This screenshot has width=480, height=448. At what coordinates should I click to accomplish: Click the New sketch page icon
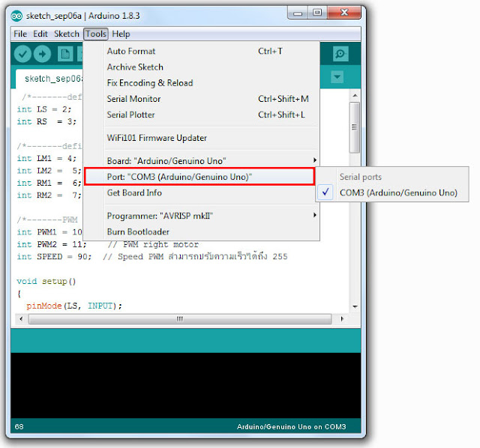tap(65, 54)
